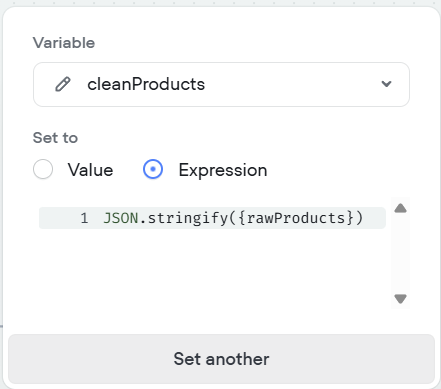Open the cleanProducts variable dropdown
The image size is (441, 389).
pyautogui.click(x=221, y=84)
